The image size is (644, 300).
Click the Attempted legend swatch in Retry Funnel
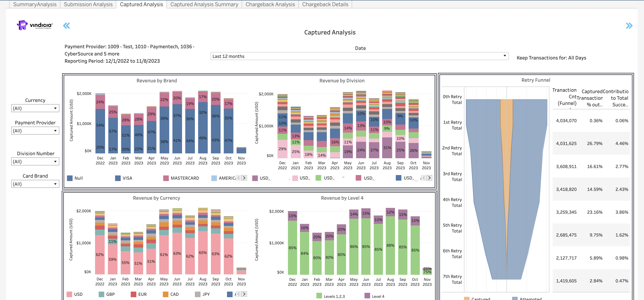(x=514, y=298)
